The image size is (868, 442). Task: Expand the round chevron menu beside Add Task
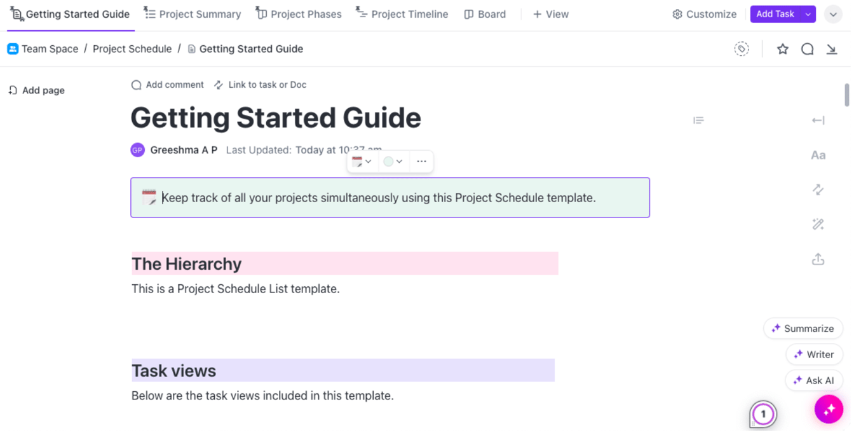pyautogui.click(x=833, y=14)
